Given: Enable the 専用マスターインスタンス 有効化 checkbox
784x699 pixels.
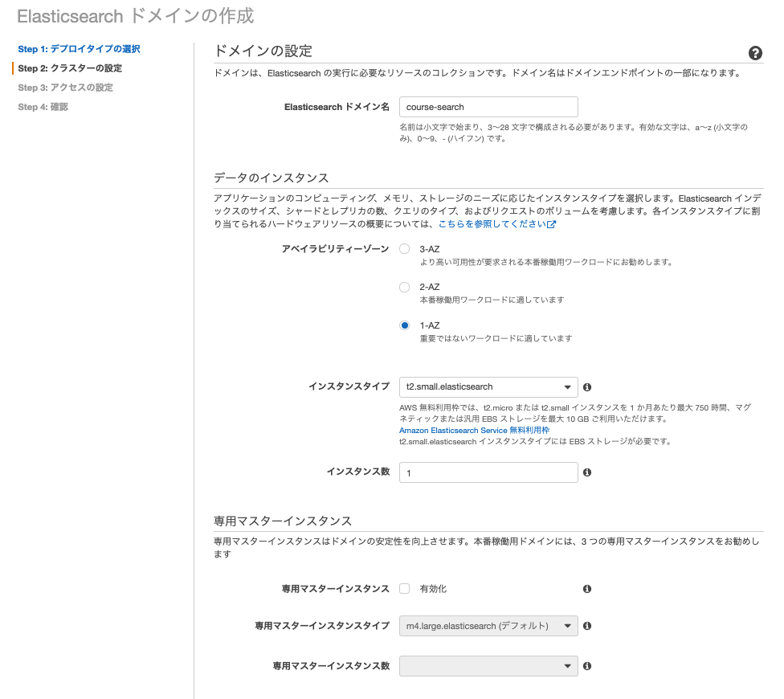Looking at the screenshot, I should click(405, 589).
